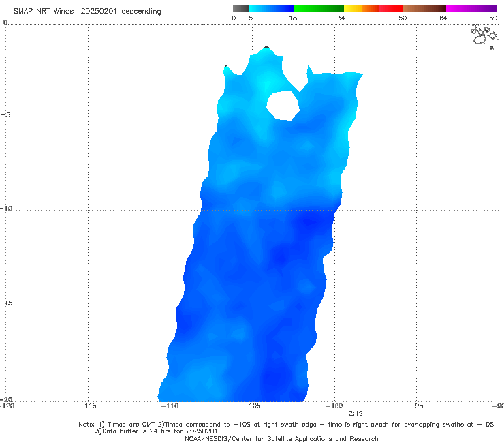Click the 'Data buffer is 24 hrs' note
504x443 pixels.
pos(156,431)
